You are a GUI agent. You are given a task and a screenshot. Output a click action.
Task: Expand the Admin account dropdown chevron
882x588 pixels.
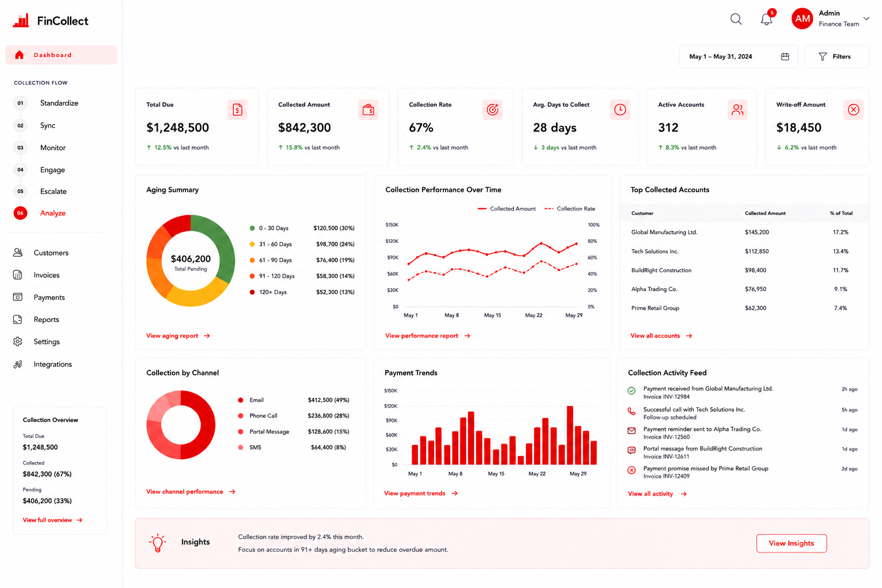coord(866,18)
